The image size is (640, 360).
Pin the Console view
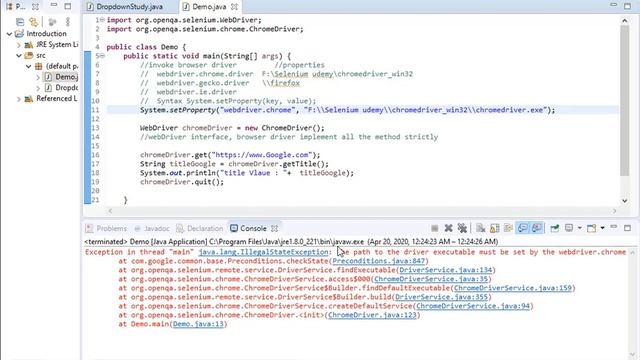[554, 228]
